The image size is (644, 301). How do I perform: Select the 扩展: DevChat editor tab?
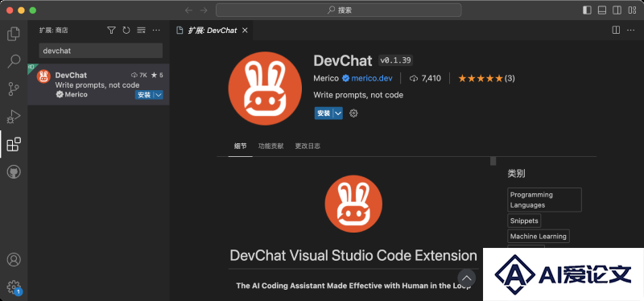(212, 30)
